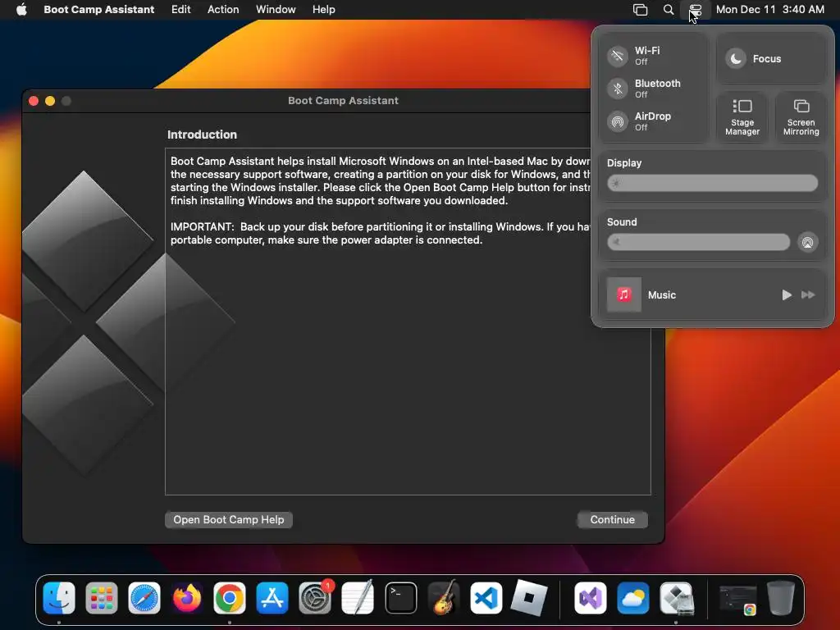
Task: Play music in Control Center
Action: click(x=787, y=294)
